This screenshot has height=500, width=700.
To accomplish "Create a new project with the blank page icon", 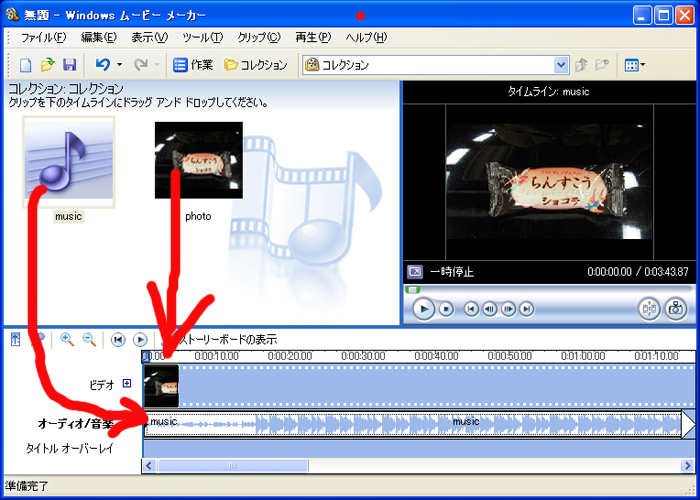I will click(x=25, y=65).
